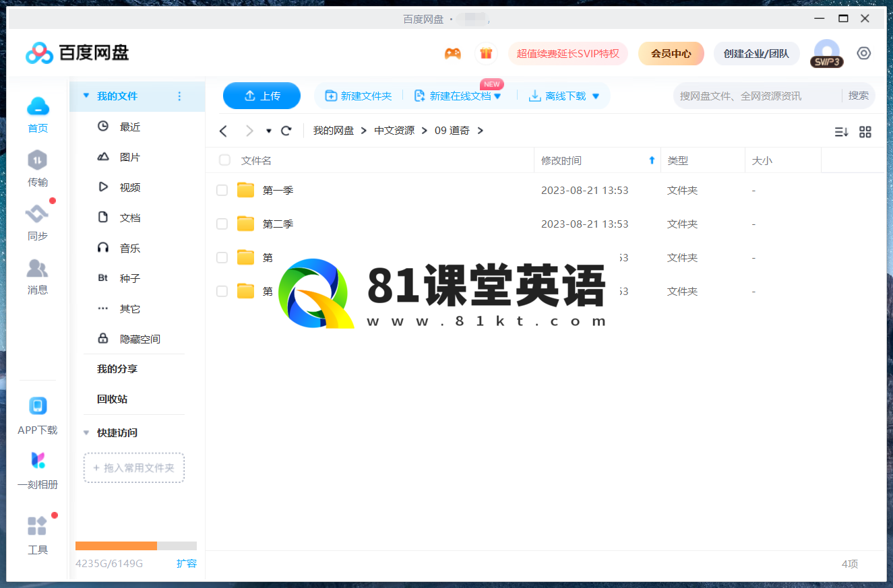Click 创建企业/团队 button
Screen dimensions: 893x588
[756, 53]
